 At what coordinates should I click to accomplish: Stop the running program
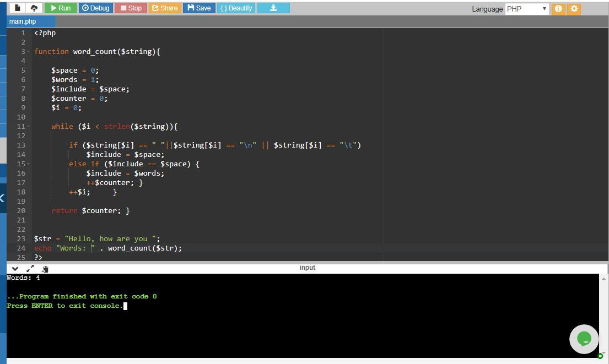[x=131, y=8]
